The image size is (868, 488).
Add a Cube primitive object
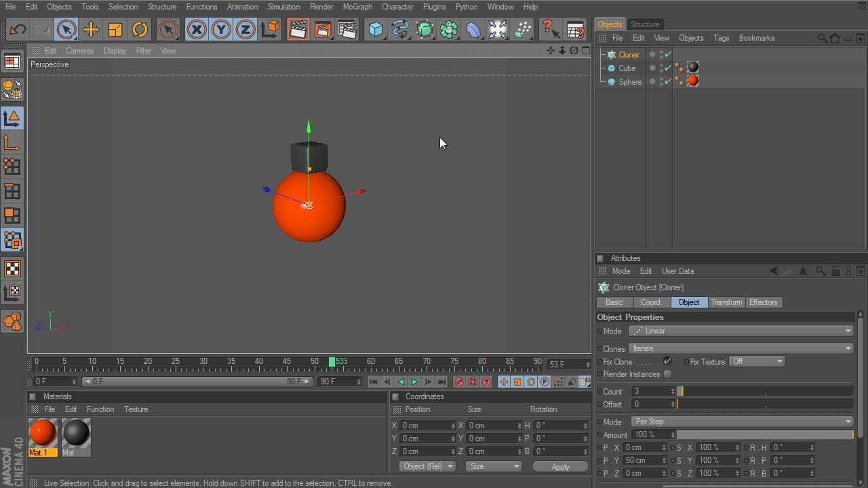coord(376,30)
